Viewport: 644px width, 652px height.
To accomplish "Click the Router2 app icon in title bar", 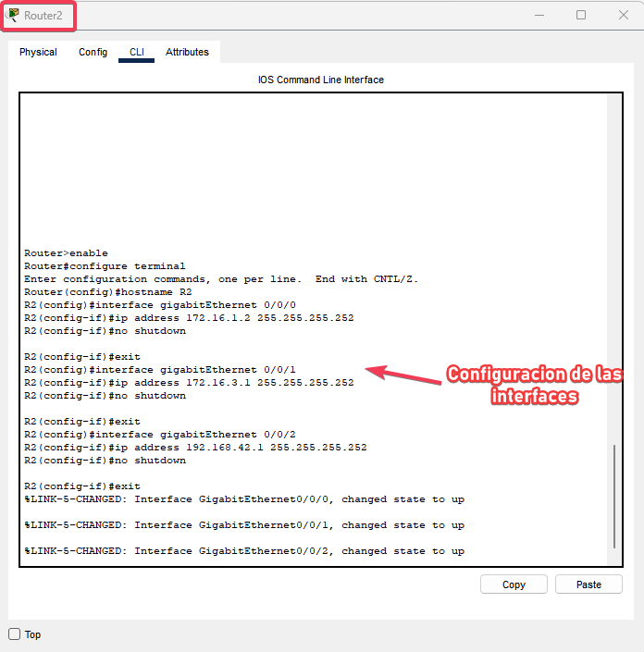I will 14,15.
